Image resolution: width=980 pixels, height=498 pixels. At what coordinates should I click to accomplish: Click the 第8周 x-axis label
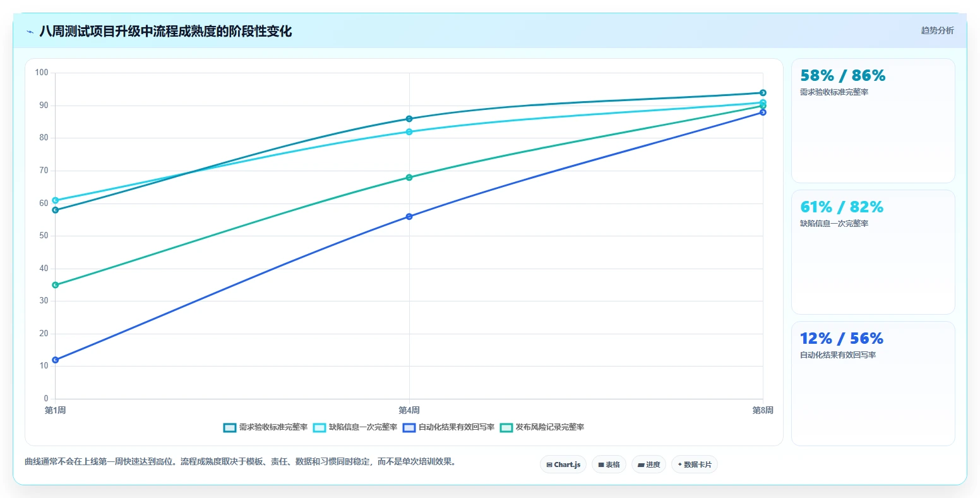tap(763, 411)
